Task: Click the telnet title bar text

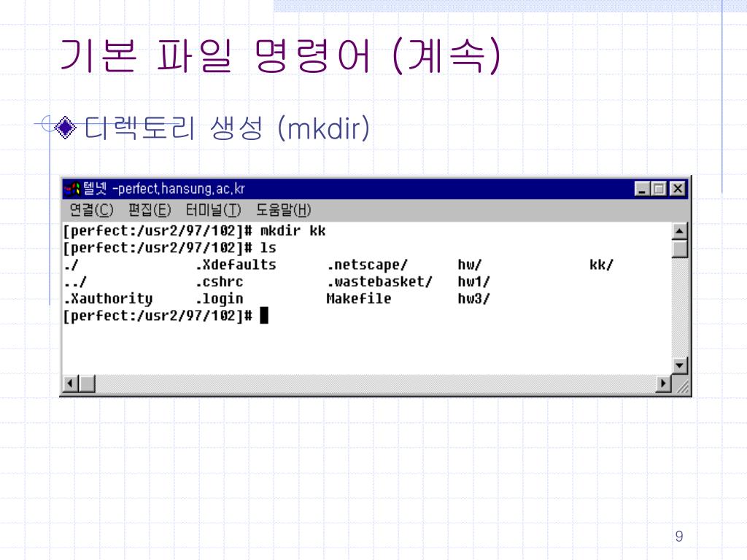Action: 164,189
